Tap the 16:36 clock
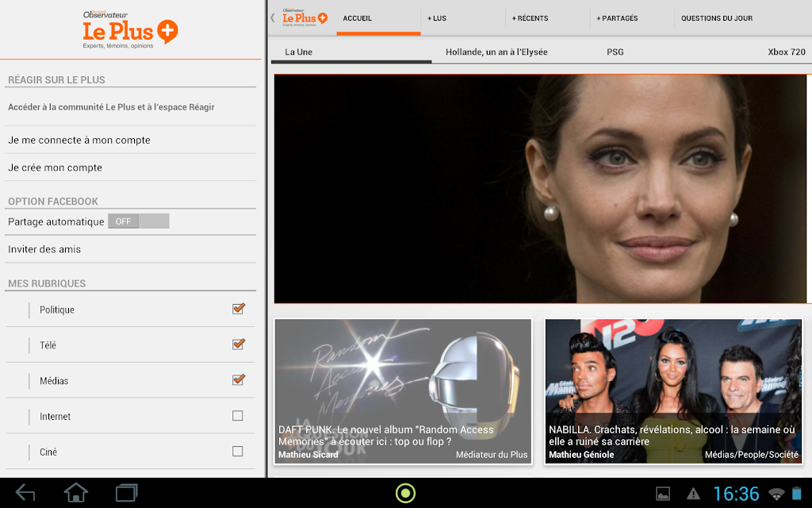 point(736,494)
